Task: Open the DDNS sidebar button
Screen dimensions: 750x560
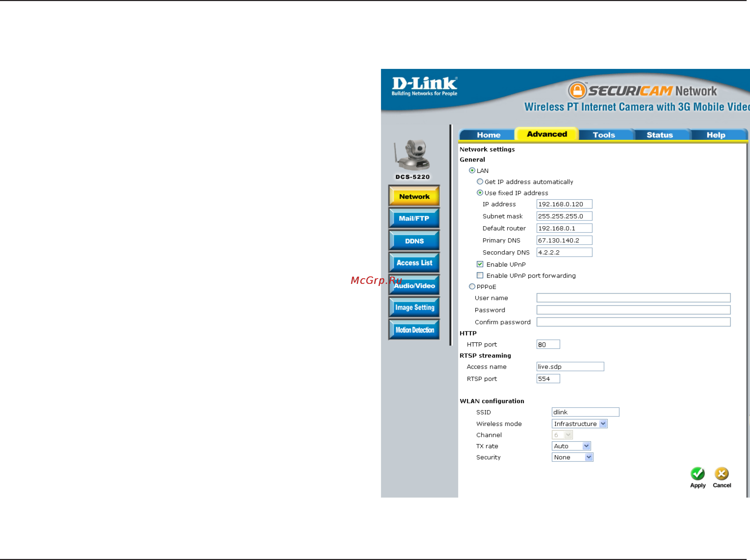Action: click(414, 241)
